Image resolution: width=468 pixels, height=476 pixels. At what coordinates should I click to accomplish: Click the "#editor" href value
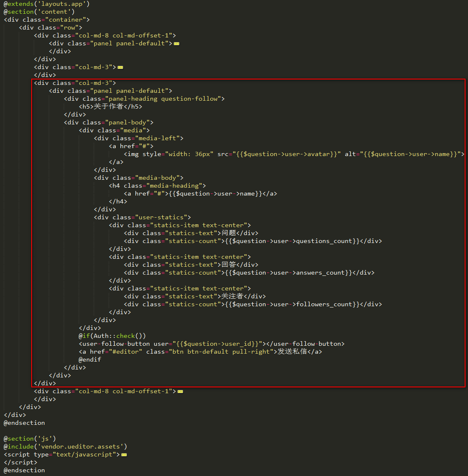pos(125,352)
